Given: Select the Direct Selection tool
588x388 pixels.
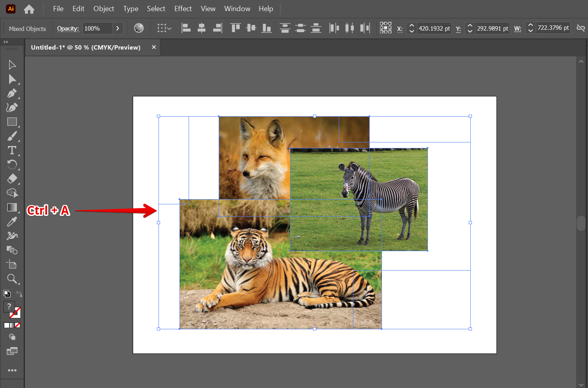Looking at the screenshot, I should [12, 79].
